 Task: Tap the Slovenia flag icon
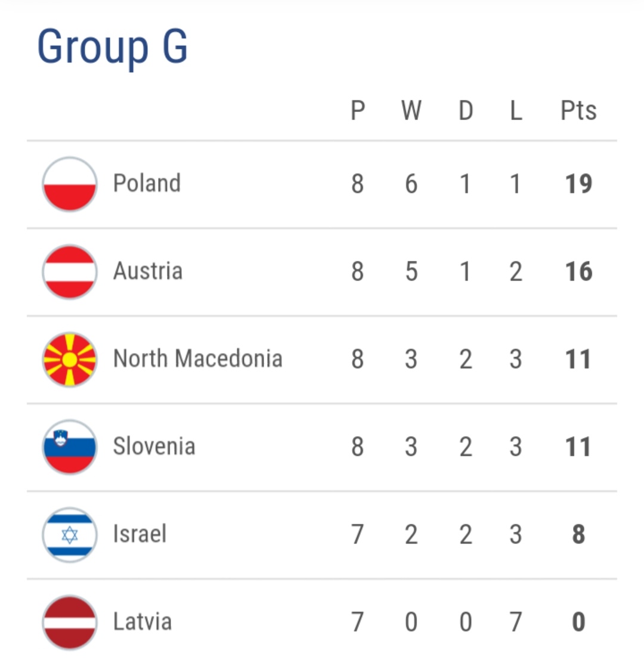click(70, 447)
